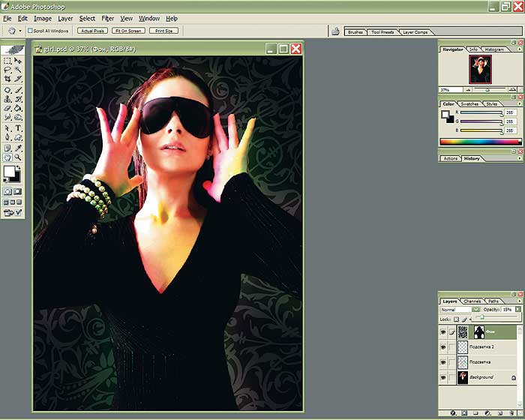
Task: Hide the Фон layer eye icon
Action: (x=443, y=332)
